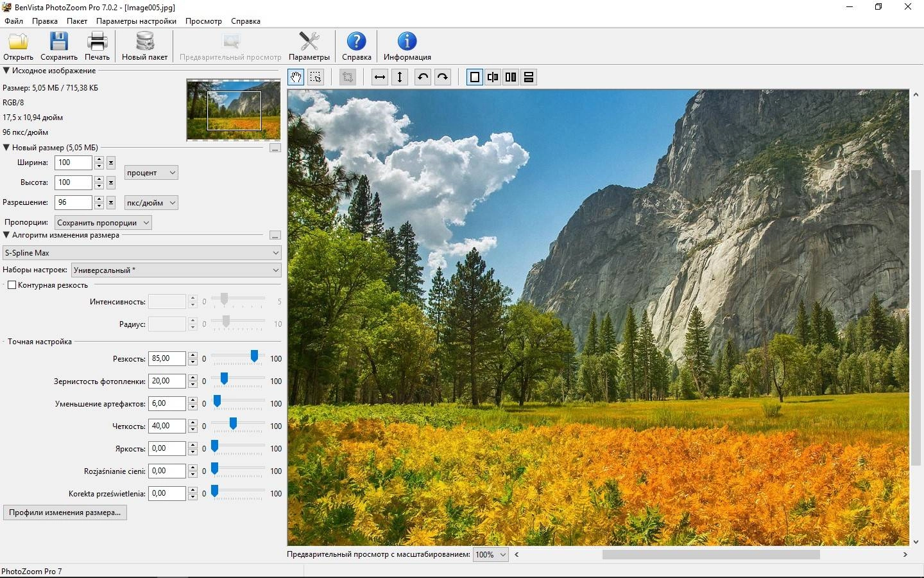The width and height of the screenshot is (924, 578).
Task: Open presets arrow next to Разрешение
Action: 111,202
